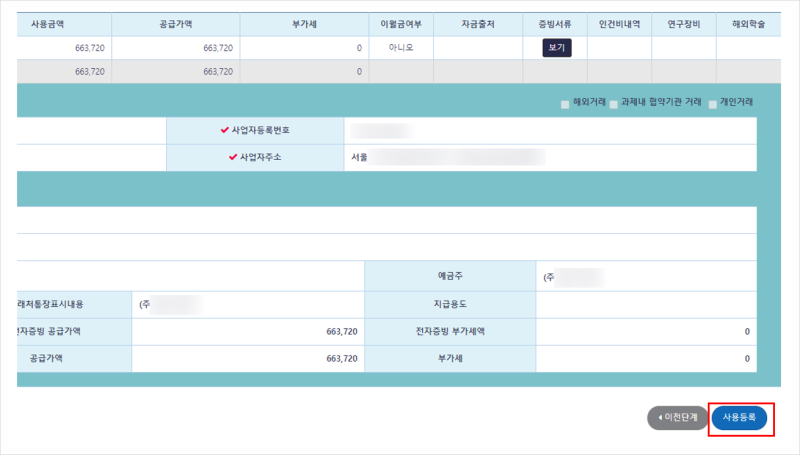This screenshot has height=455, width=800.
Task: Click the 예금주 label
Action: 450,276
